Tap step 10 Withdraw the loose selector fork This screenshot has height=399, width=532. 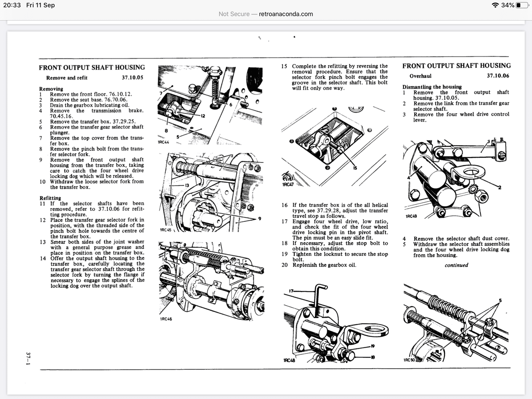(91, 184)
